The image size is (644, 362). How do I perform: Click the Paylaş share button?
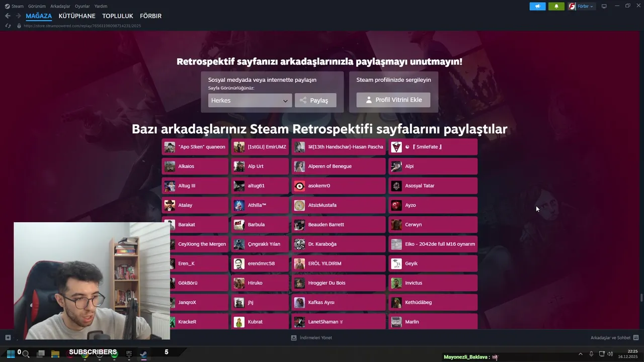coord(315,101)
